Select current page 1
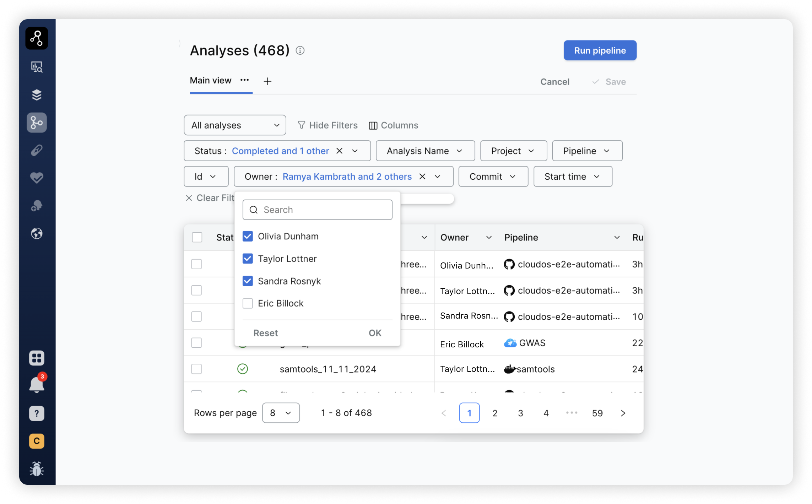The image size is (812, 504). pos(469,413)
